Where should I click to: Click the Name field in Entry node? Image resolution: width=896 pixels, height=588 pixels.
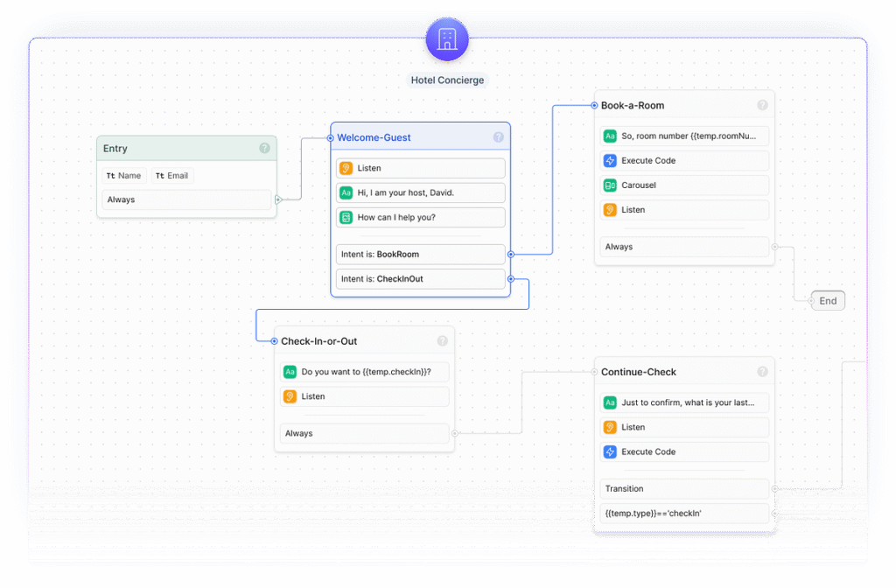pos(123,176)
